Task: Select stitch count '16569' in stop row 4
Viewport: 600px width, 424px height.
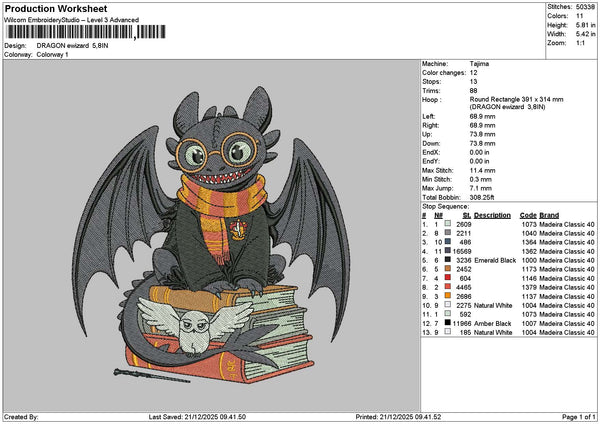Action: [x=462, y=251]
